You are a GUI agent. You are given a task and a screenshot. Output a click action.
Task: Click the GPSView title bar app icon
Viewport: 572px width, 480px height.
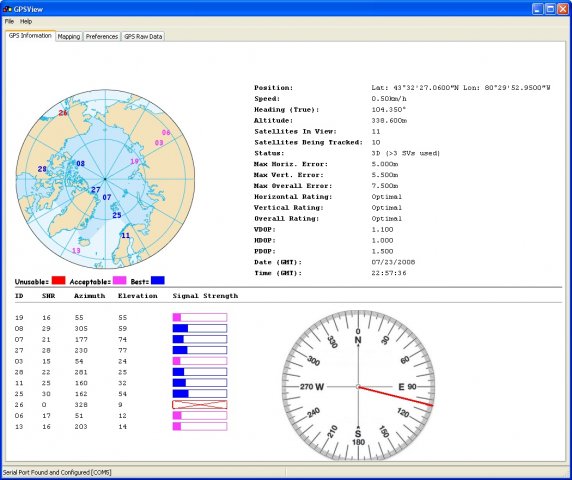click(7, 9)
